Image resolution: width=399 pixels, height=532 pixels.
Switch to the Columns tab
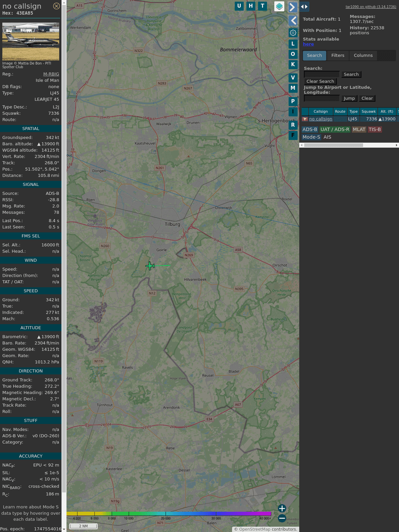click(x=363, y=56)
